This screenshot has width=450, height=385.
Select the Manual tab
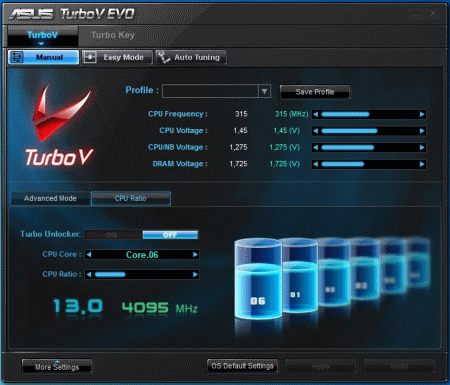point(44,57)
